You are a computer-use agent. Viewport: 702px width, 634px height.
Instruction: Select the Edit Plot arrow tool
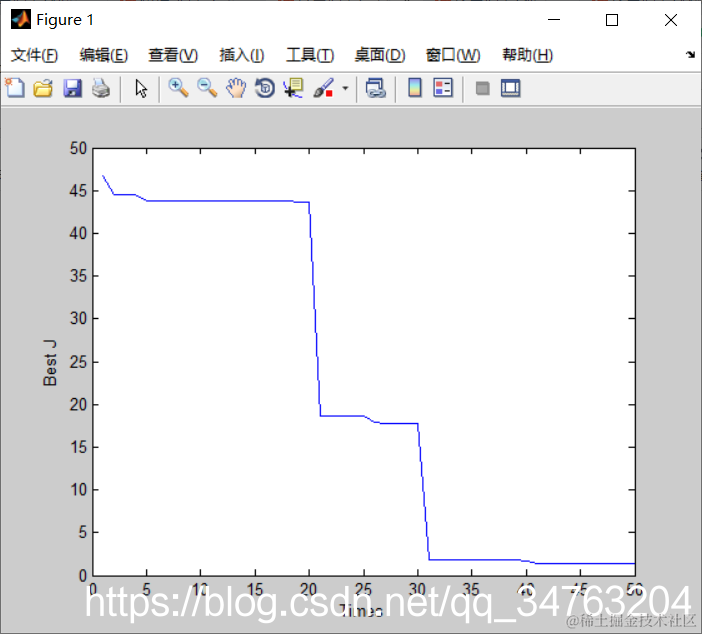tap(141, 88)
